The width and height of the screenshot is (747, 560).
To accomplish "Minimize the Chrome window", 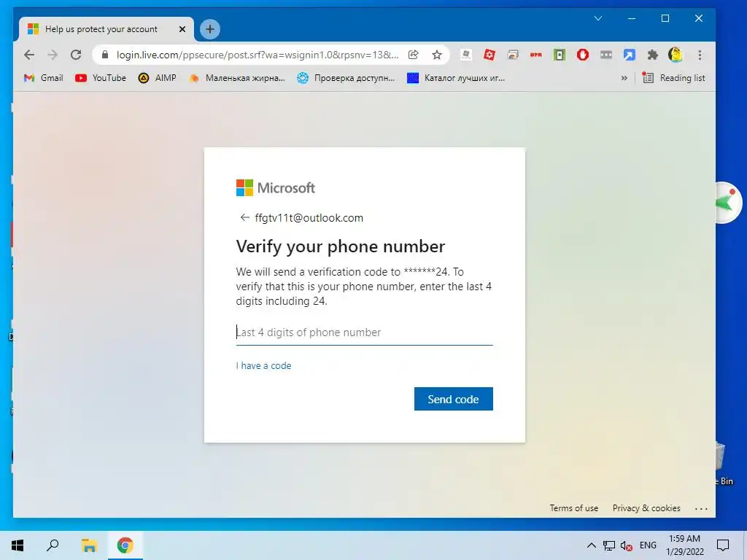I will tap(632, 18).
